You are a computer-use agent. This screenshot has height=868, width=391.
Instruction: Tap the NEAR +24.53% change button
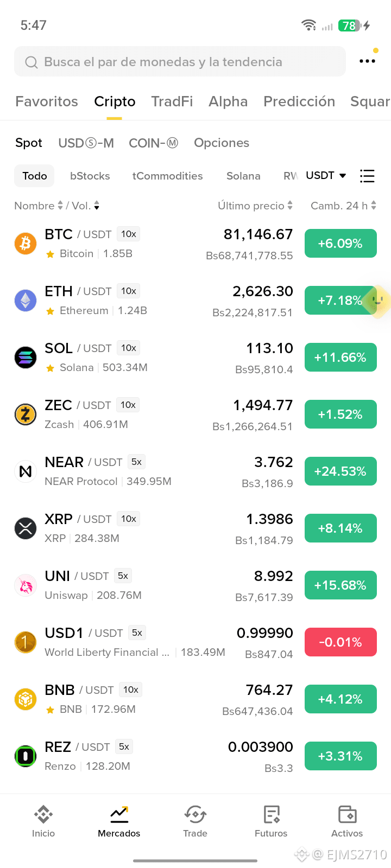pos(340,471)
